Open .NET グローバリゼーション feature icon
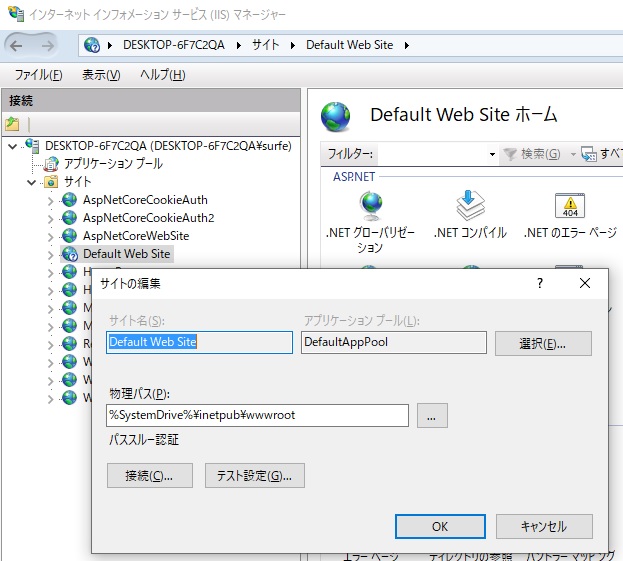The width and height of the screenshot is (623, 561). tap(370, 206)
